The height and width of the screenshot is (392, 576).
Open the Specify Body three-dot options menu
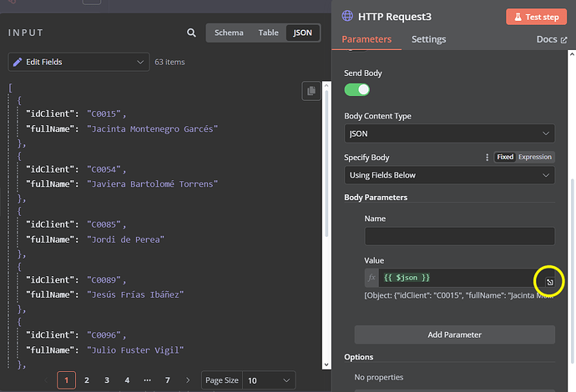488,157
